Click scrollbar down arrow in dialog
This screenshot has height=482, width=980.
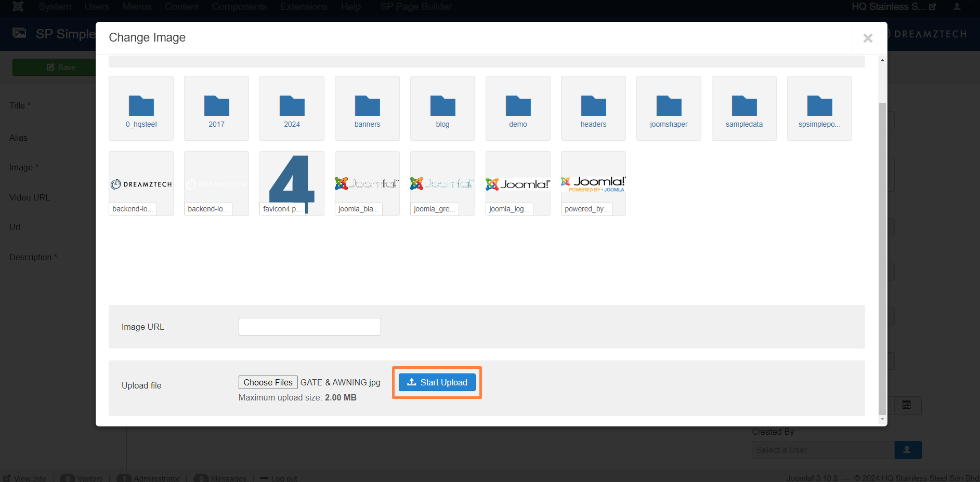click(882, 419)
